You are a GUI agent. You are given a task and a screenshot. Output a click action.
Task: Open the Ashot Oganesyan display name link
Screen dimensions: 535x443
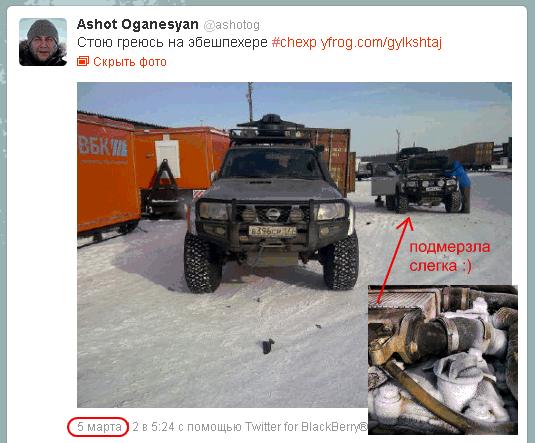[x=138, y=24]
